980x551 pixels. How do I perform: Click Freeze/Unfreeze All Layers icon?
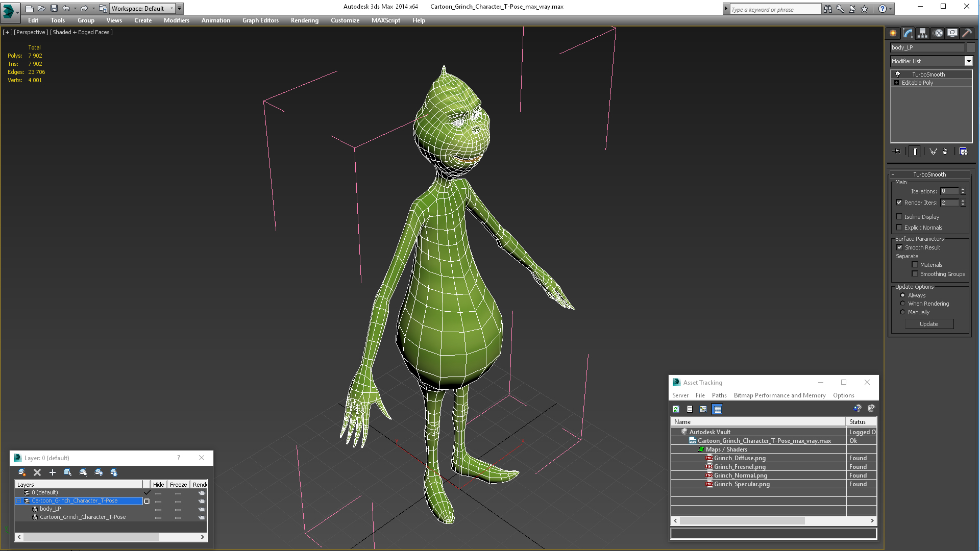114,472
